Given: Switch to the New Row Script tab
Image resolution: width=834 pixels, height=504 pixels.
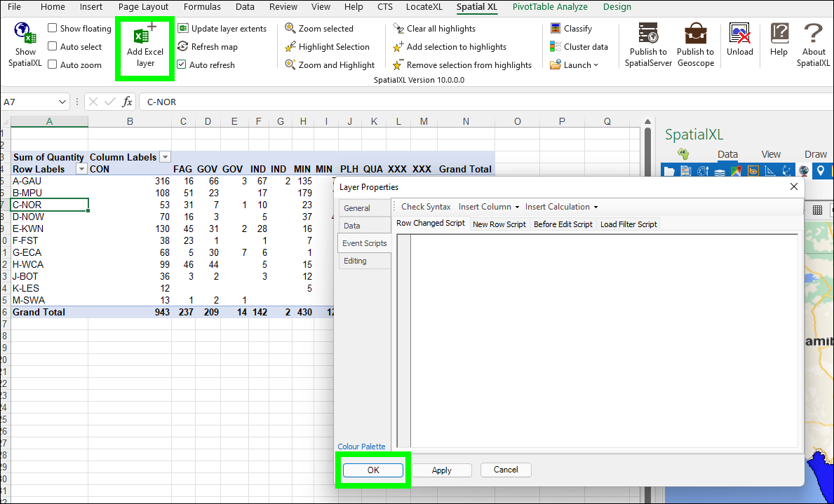Looking at the screenshot, I should pyautogui.click(x=499, y=224).
